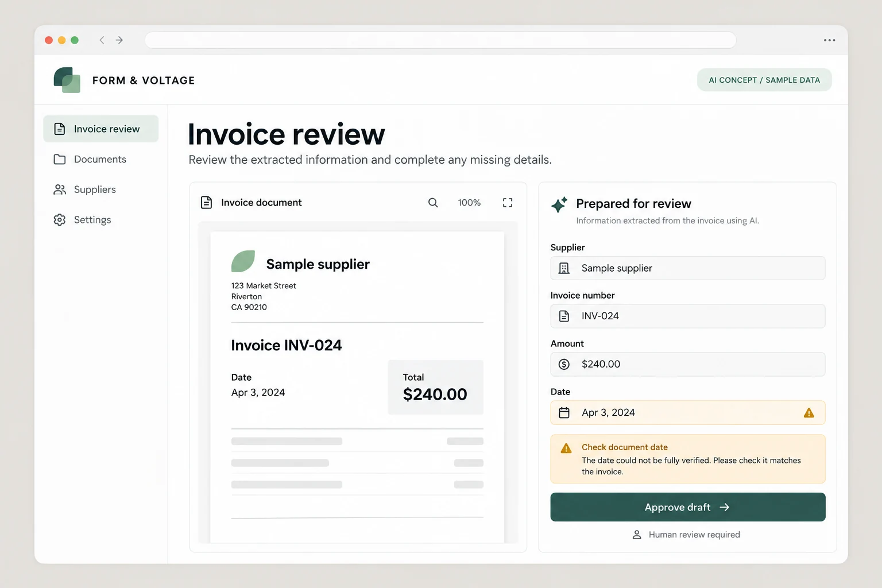The width and height of the screenshot is (882, 588).
Task: Open Documents in the sidebar
Action: coord(100,159)
